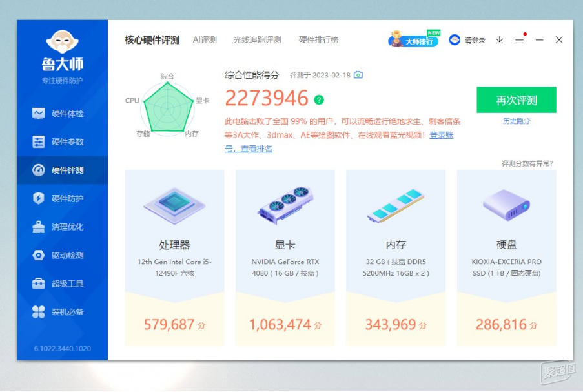The width and height of the screenshot is (583, 392).
Task: Click the processor chip icon
Action: [174, 205]
